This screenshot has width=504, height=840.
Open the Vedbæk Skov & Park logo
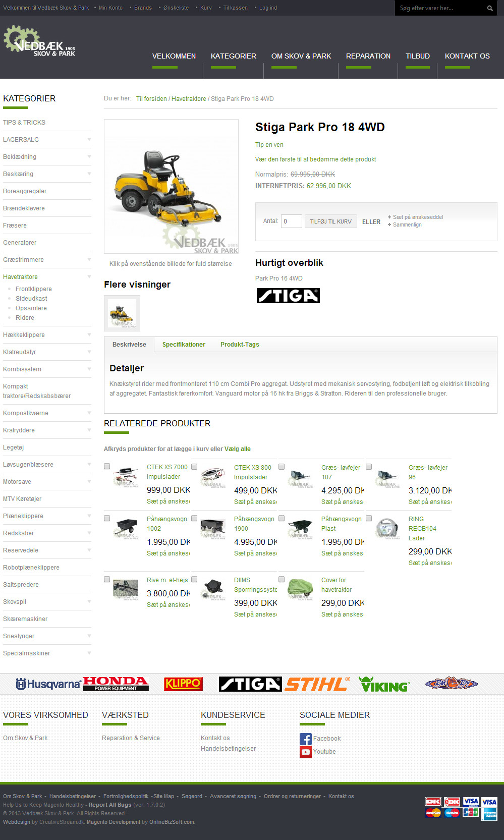[x=39, y=41]
